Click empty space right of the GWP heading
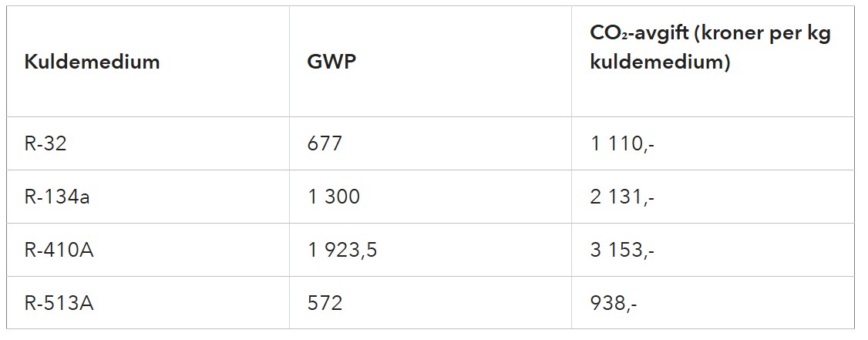 pyautogui.click(x=463, y=62)
